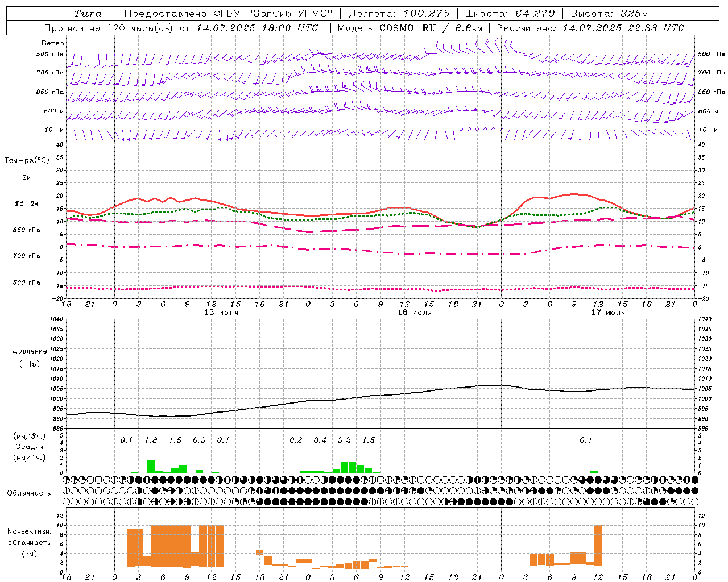
Task: Select the date label "15 июля"
Action: [x=222, y=313]
